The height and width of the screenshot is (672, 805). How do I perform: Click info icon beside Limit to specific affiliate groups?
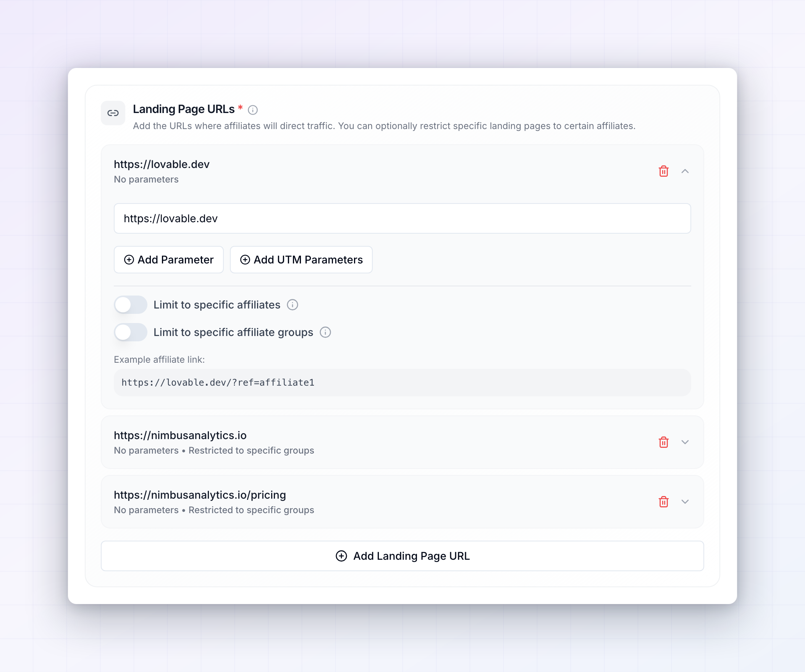click(x=325, y=332)
